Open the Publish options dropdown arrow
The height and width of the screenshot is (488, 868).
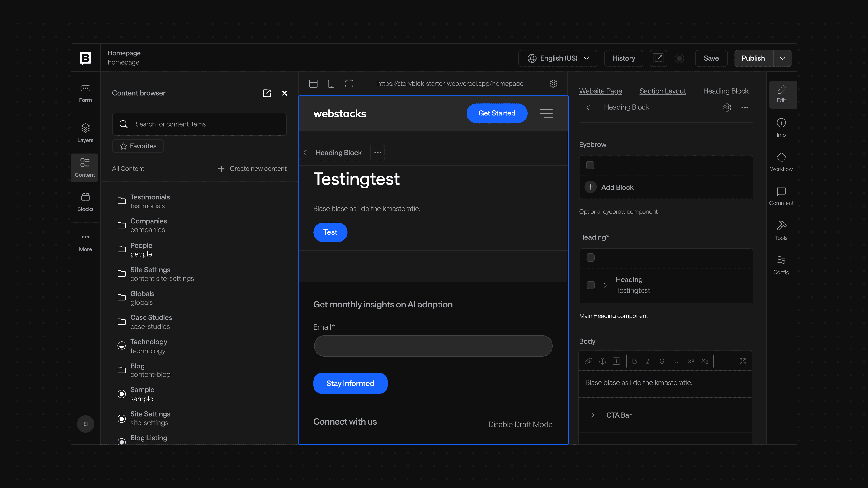782,58
